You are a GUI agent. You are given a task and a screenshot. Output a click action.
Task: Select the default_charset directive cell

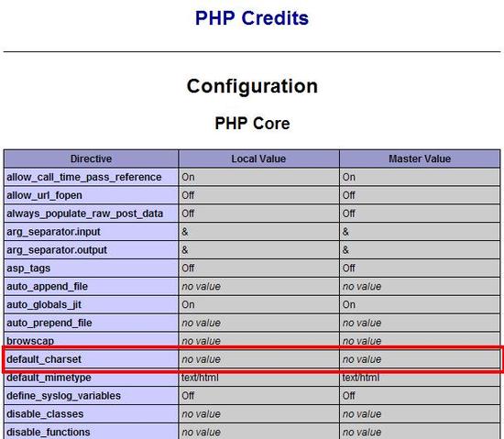pos(91,359)
